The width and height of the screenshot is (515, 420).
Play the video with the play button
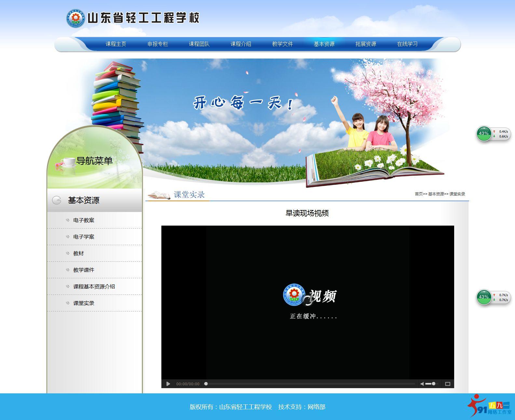168,384
